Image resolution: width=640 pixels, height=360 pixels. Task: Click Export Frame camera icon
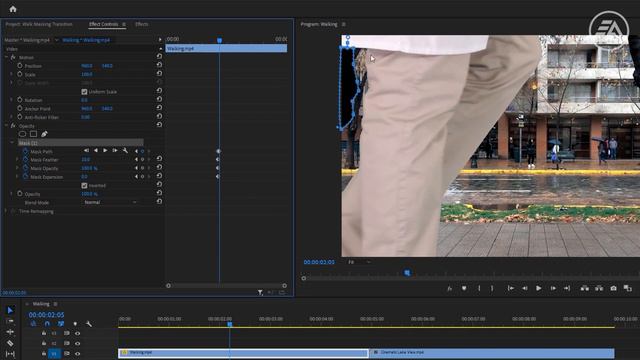click(613, 288)
